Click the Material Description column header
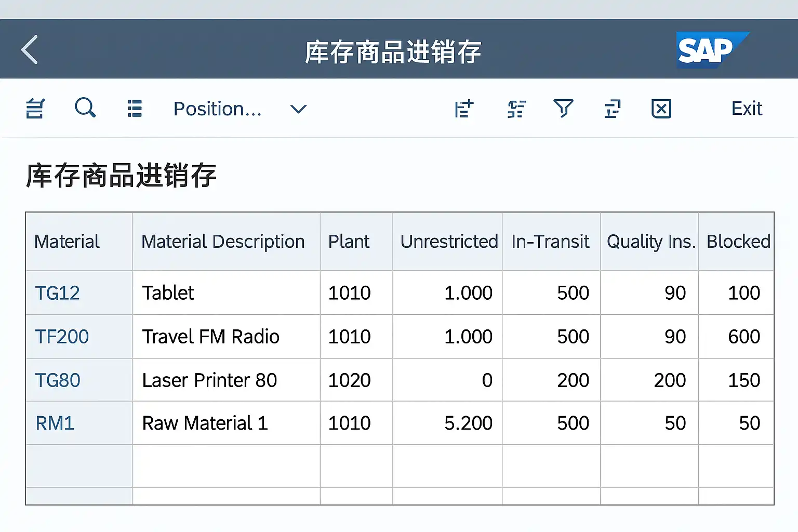The image size is (798, 532). click(x=223, y=242)
